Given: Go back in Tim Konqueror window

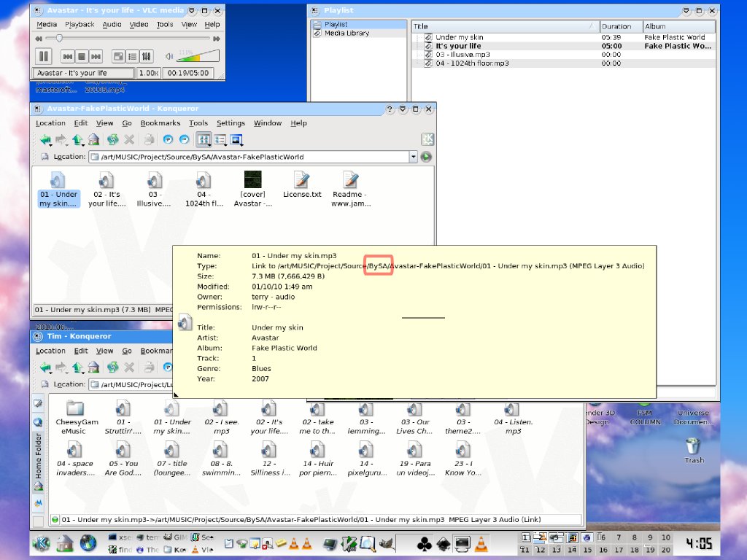Looking at the screenshot, I should (x=46, y=367).
